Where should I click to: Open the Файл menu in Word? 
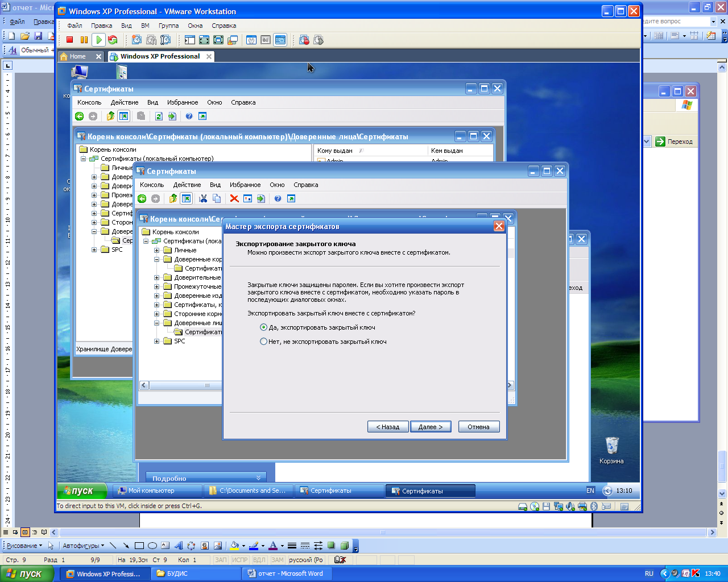17,22
